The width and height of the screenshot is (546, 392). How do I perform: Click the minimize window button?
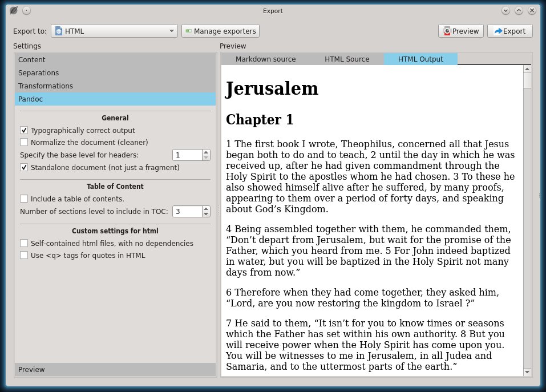(x=505, y=11)
